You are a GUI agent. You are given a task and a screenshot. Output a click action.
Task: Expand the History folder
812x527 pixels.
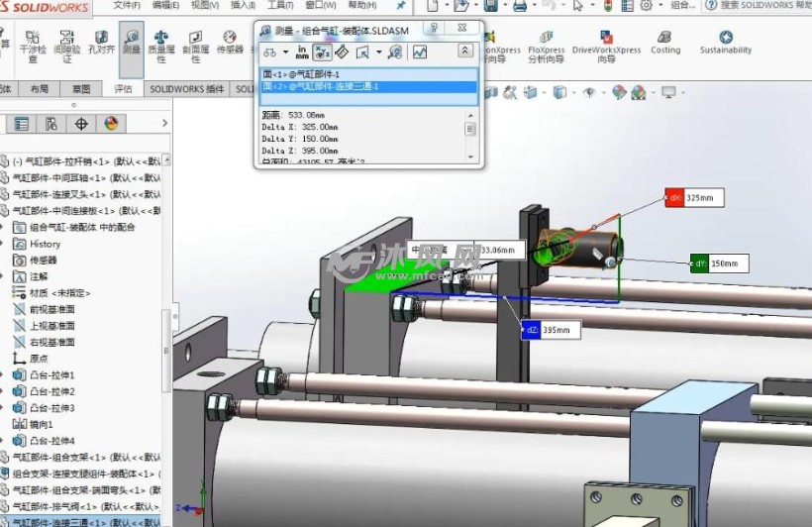[3, 244]
